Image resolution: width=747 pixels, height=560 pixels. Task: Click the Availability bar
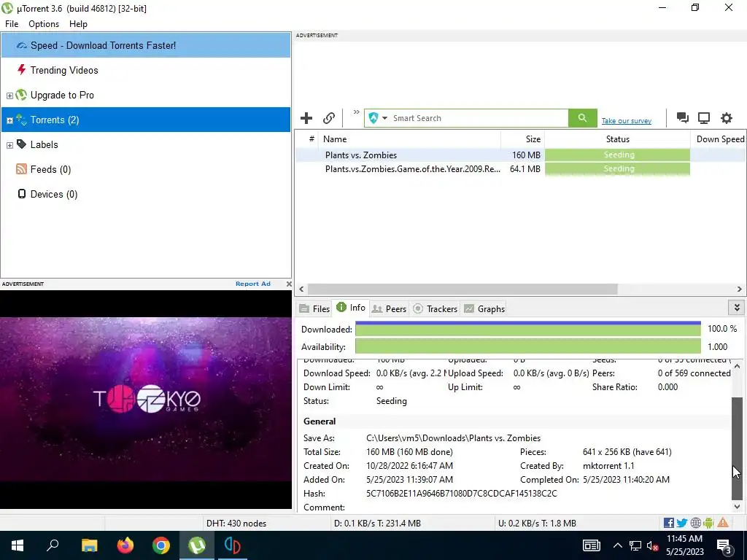(x=528, y=346)
